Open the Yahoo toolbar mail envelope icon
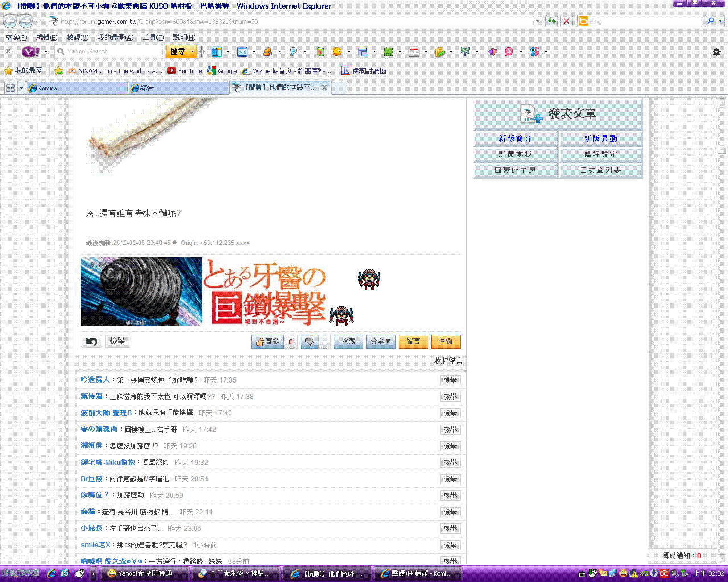 (x=242, y=52)
